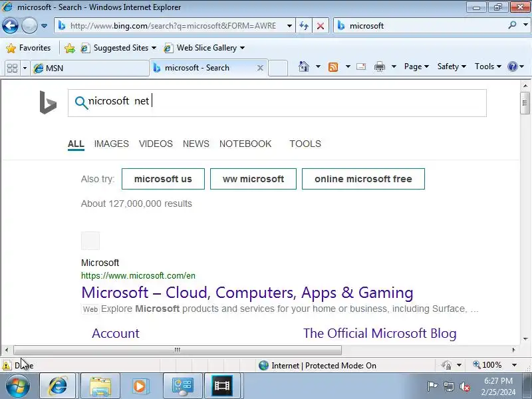Click the status bar warning icon
Image resolution: width=532 pixels, height=399 pixels.
tap(7, 365)
